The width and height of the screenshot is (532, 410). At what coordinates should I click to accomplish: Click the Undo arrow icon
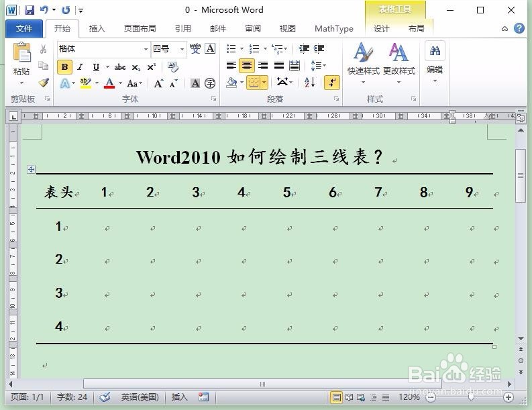[44, 10]
